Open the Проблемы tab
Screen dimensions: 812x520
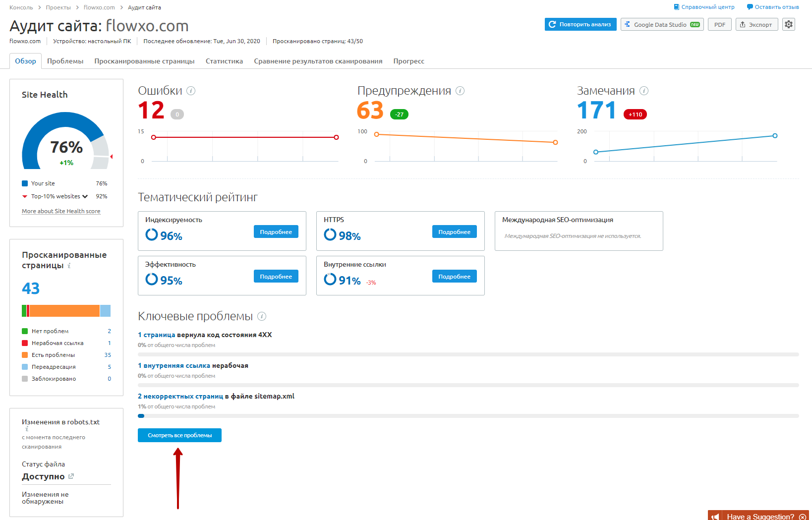[x=65, y=61]
